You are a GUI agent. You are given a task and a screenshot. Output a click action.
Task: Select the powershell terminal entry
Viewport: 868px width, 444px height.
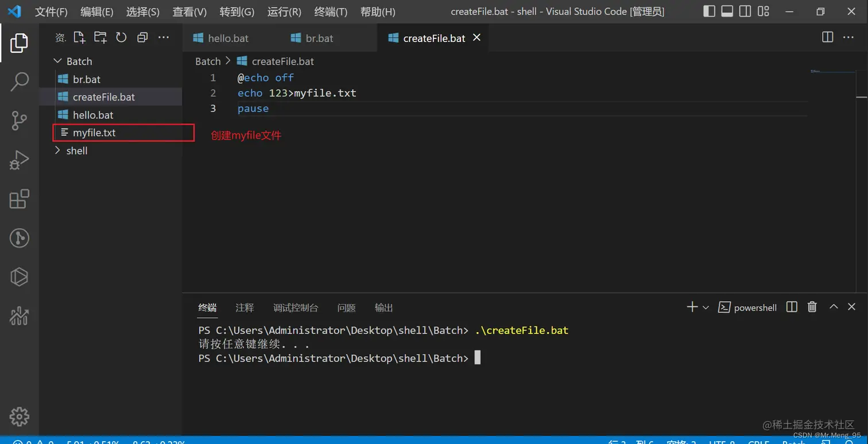(747, 307)
